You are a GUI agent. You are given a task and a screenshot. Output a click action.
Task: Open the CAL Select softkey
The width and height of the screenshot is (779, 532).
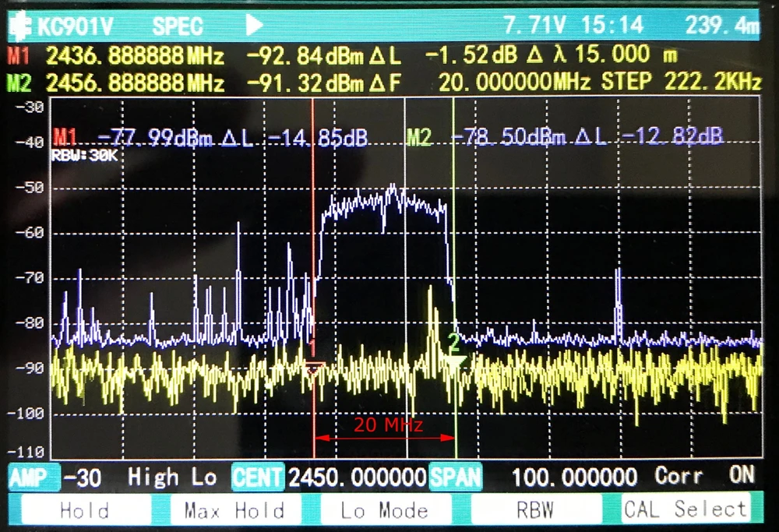[x=684, y=509]
